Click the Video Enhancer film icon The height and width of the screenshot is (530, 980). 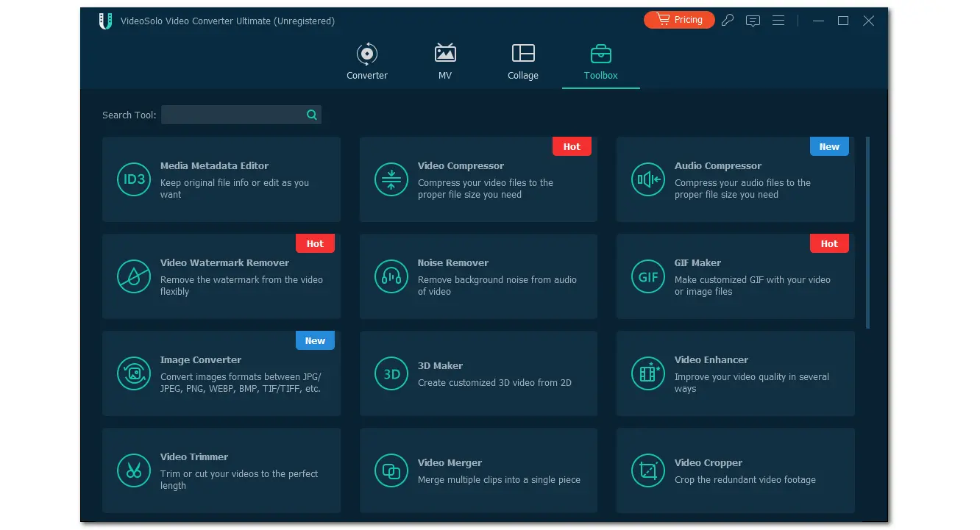[648, 373]
